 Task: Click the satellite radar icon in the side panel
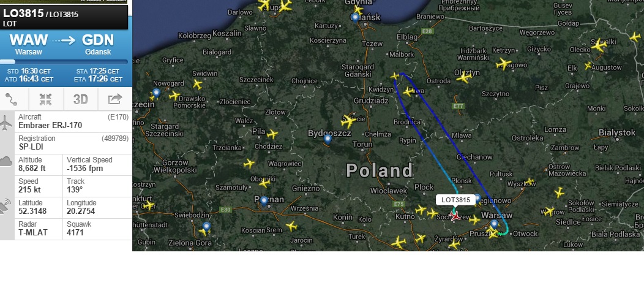pyautogui.click(x=6, y=206)
